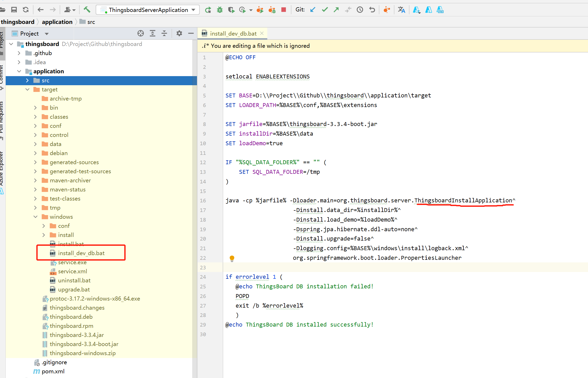Push commits with Git green arrow
The image size is (588, 378).
pos(336,10)
